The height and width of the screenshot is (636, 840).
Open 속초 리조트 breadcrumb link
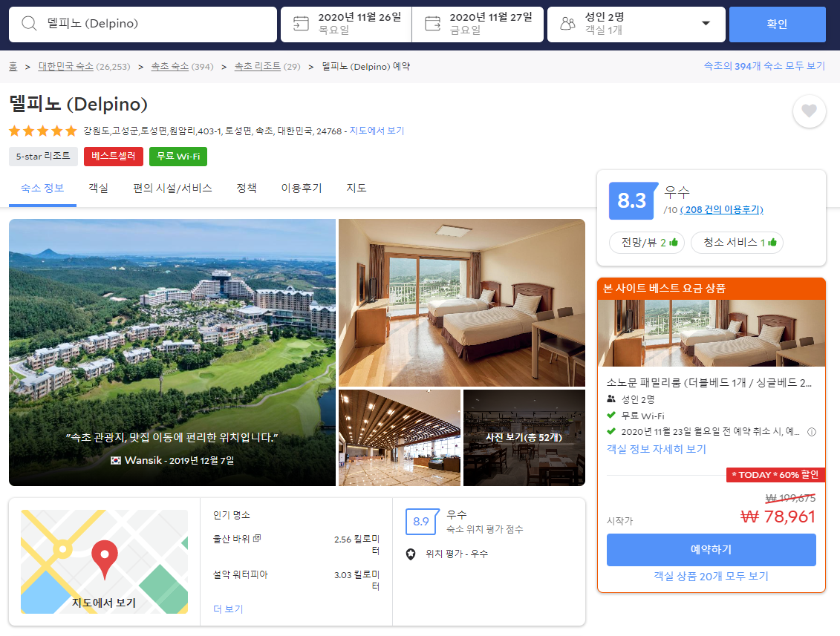click(258, 66)
